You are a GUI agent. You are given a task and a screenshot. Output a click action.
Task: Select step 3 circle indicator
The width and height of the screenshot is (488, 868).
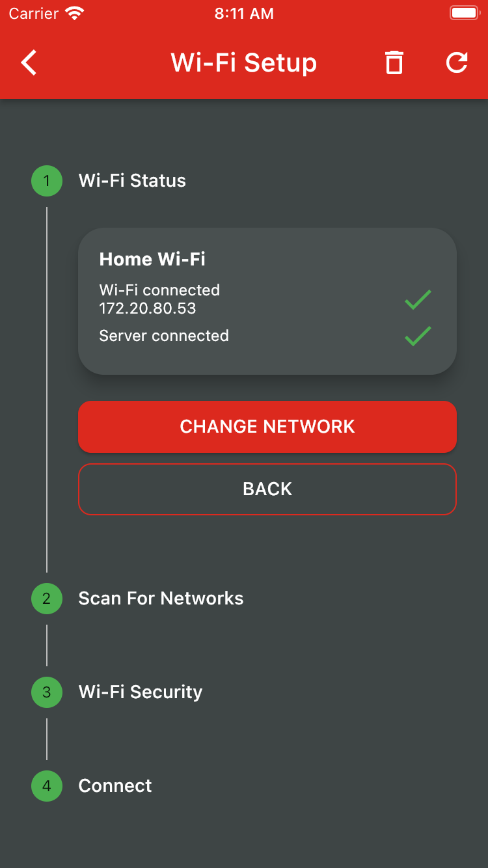coord(47,692)
